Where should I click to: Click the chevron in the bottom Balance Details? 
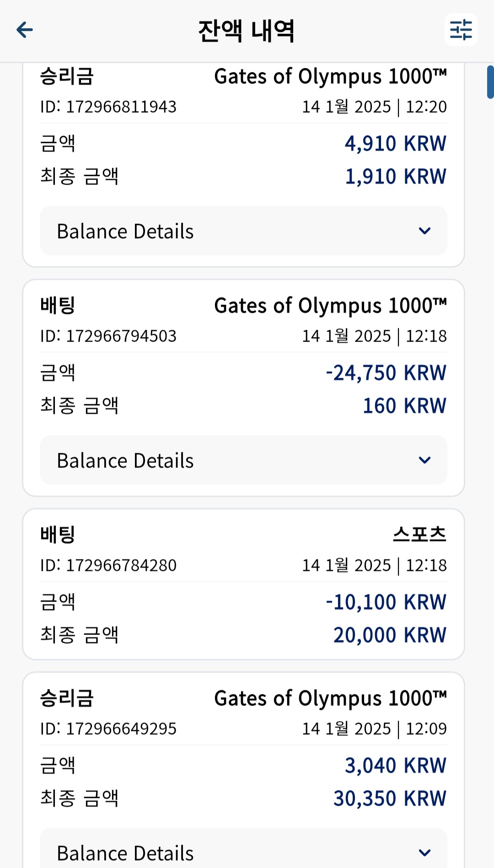425,853
